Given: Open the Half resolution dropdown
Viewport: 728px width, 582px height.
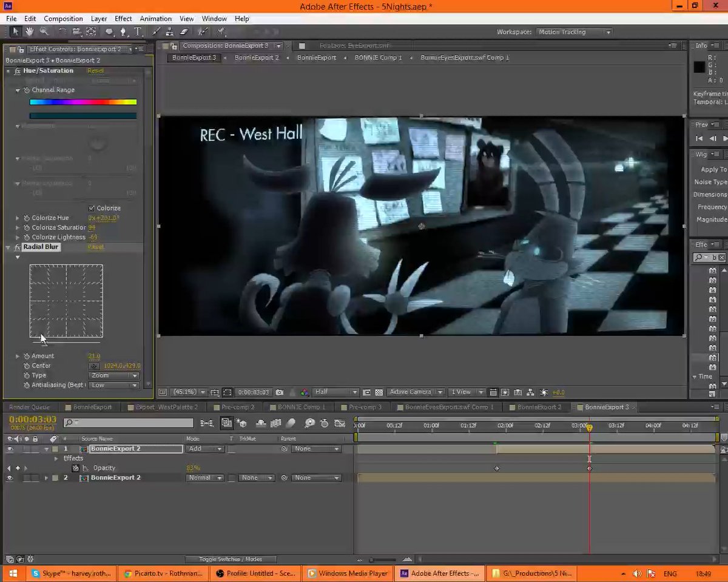Looking at the screenshot, I should click(335, 392).
